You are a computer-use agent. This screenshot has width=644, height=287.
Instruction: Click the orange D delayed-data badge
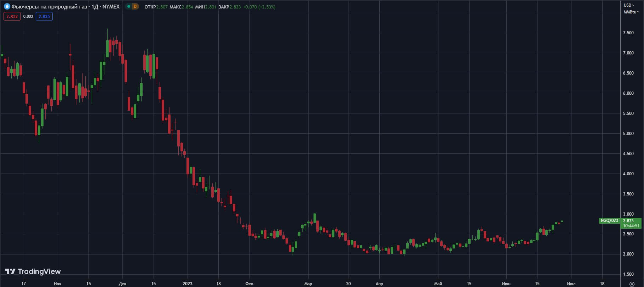(x=135, y=6)
